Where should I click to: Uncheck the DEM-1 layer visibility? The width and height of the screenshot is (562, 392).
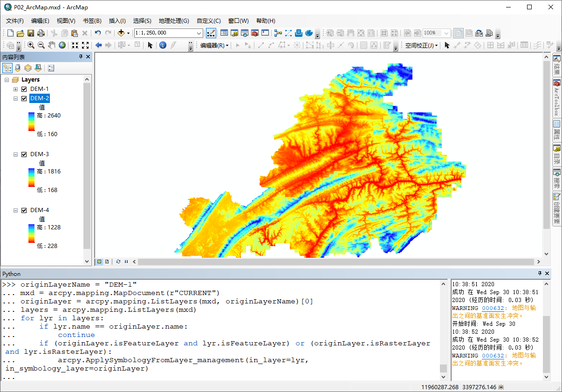pyautogui.click(x=24, y=89)
